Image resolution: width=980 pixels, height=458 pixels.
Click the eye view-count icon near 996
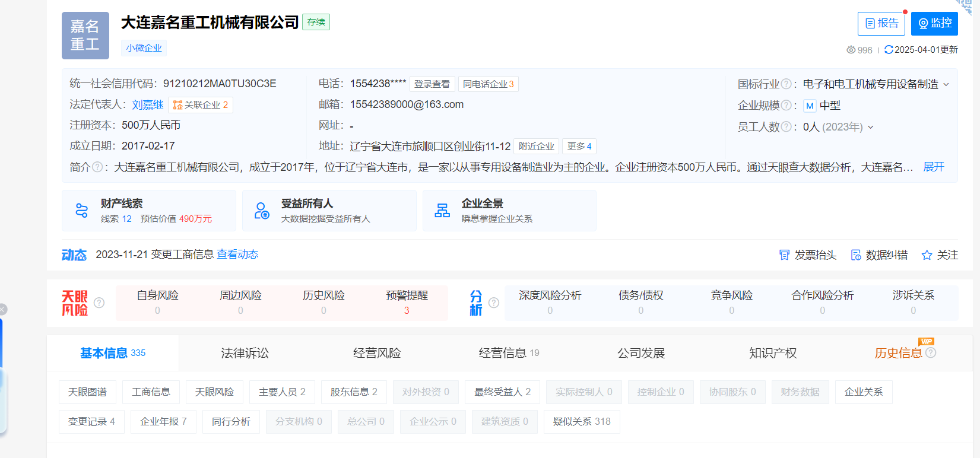point(851,50)
